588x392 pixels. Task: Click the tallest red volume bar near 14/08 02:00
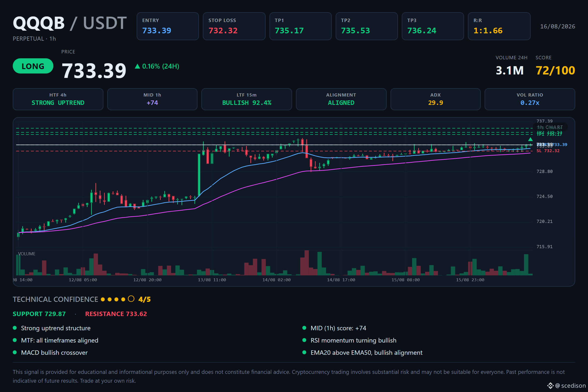point(306,263)
